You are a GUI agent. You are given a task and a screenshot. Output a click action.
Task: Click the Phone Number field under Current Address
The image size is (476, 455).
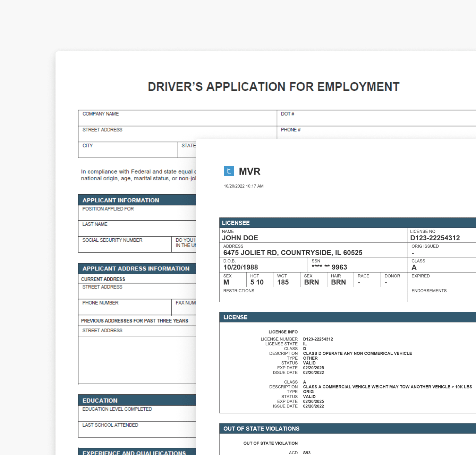[x=125, y=307]
